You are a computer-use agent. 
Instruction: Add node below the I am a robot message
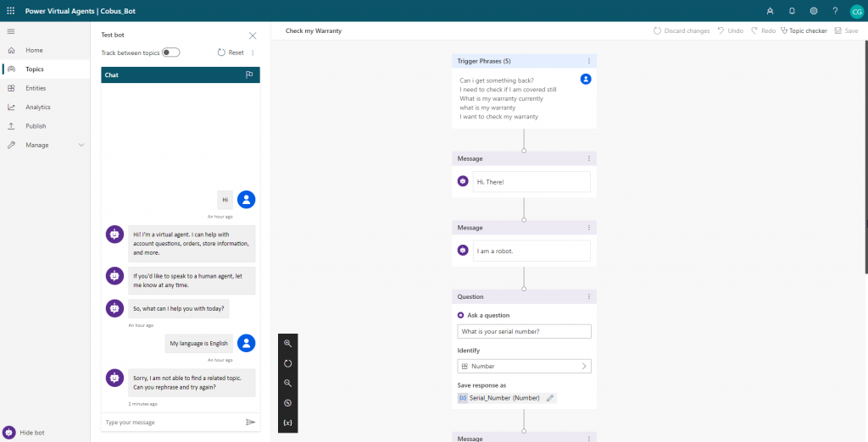(x=524, y=289)
